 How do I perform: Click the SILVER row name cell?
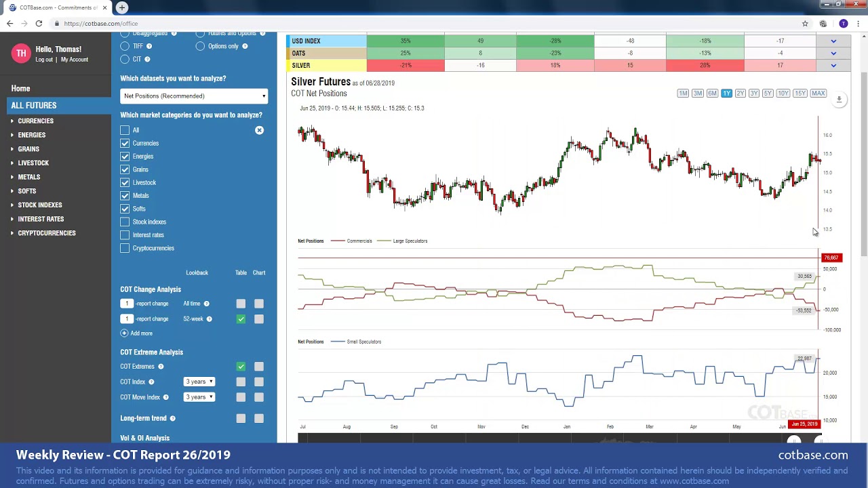pyautogui.click(x=326, y=66)
